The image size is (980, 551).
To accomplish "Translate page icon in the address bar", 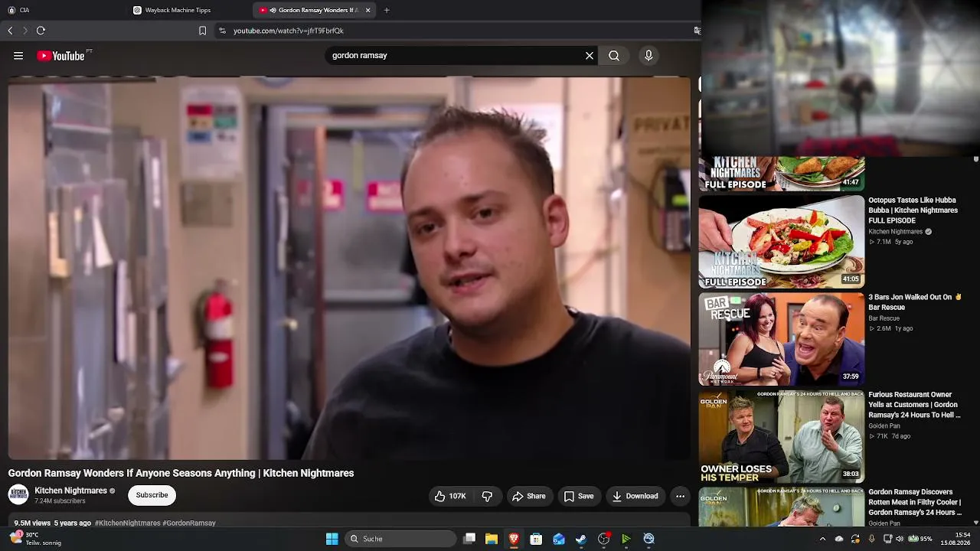I will [x=697, y=31].
